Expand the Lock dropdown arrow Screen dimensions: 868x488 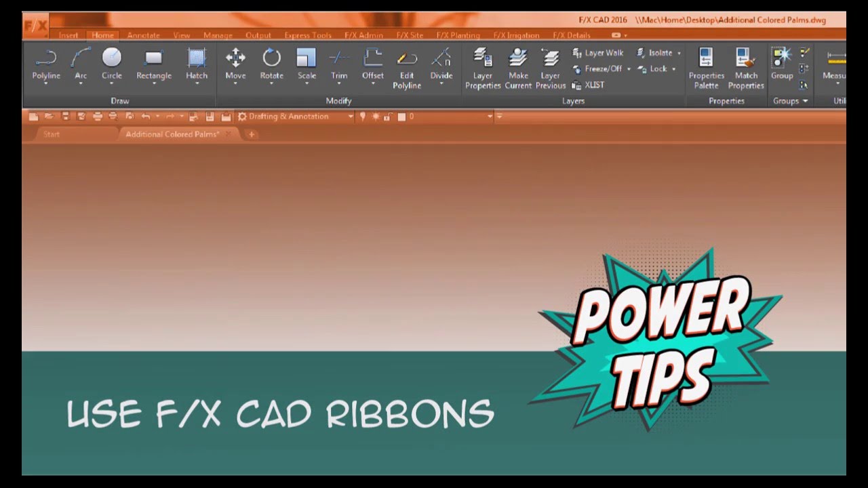click(673, 69)
